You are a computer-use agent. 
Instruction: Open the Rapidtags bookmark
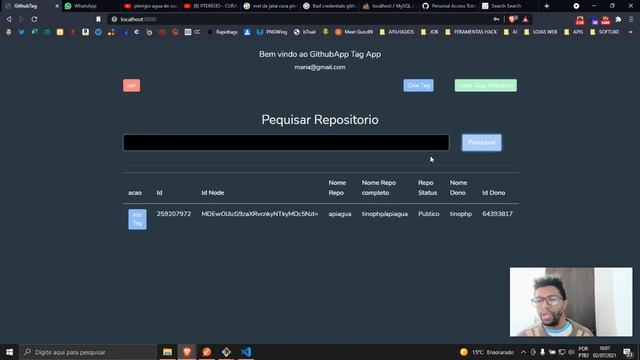click(x=223, y=32)
